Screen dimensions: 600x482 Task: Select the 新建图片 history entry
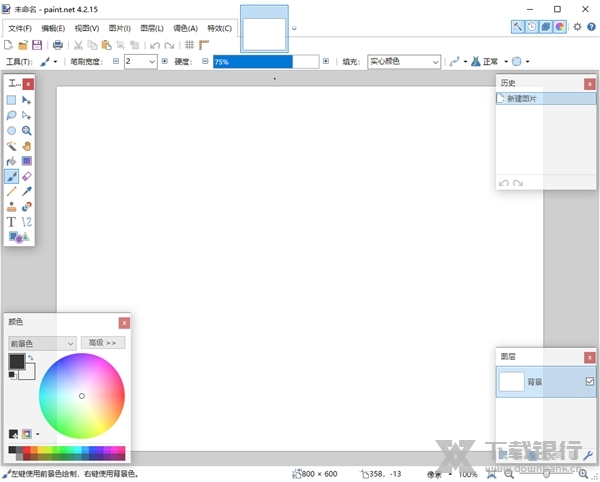(546, 99)
